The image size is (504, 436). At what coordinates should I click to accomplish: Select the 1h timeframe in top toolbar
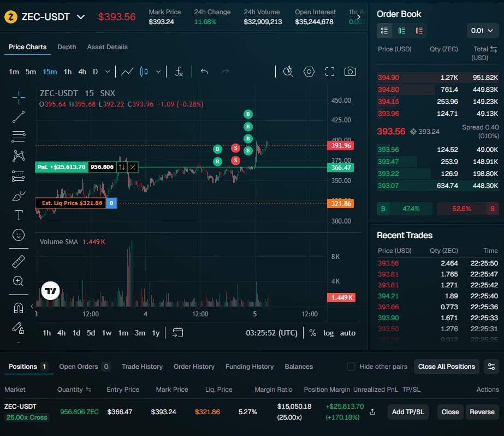pyautogui.click(x=68, y=72)
